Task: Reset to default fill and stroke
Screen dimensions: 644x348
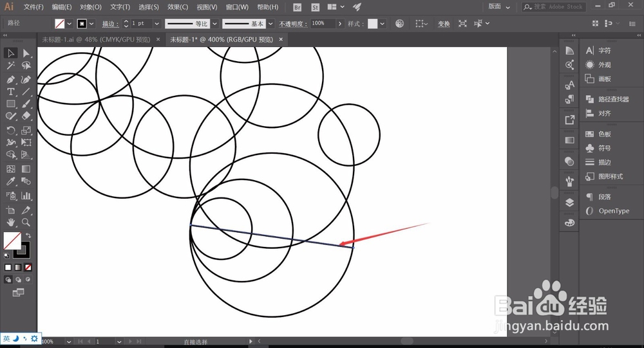Action: [6, 255]
